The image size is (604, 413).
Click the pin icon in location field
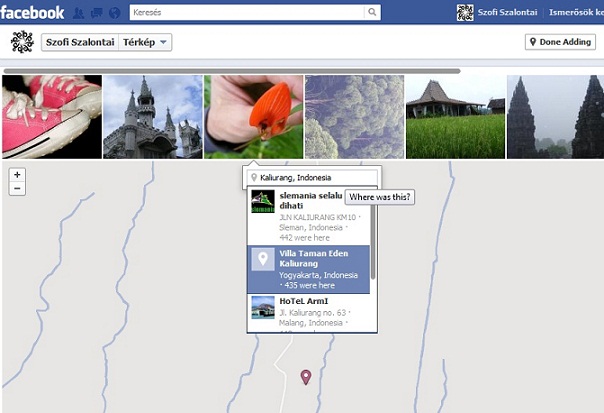[254, 178]
